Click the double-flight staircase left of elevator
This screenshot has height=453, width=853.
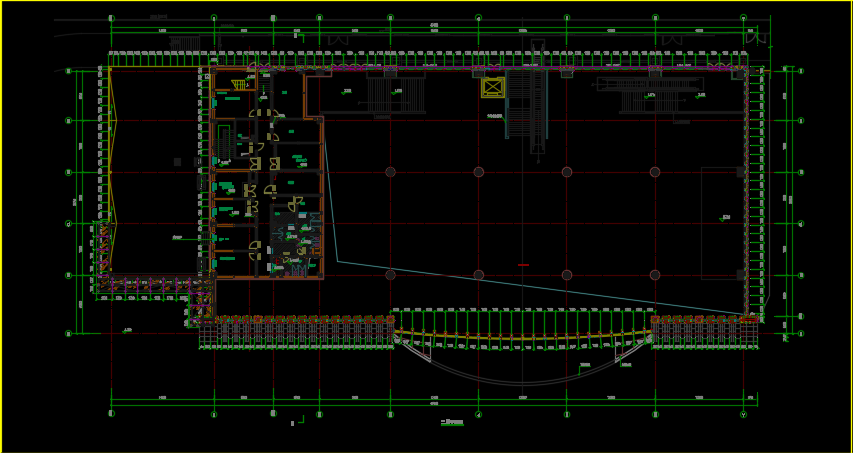click(x=395, y=95)
